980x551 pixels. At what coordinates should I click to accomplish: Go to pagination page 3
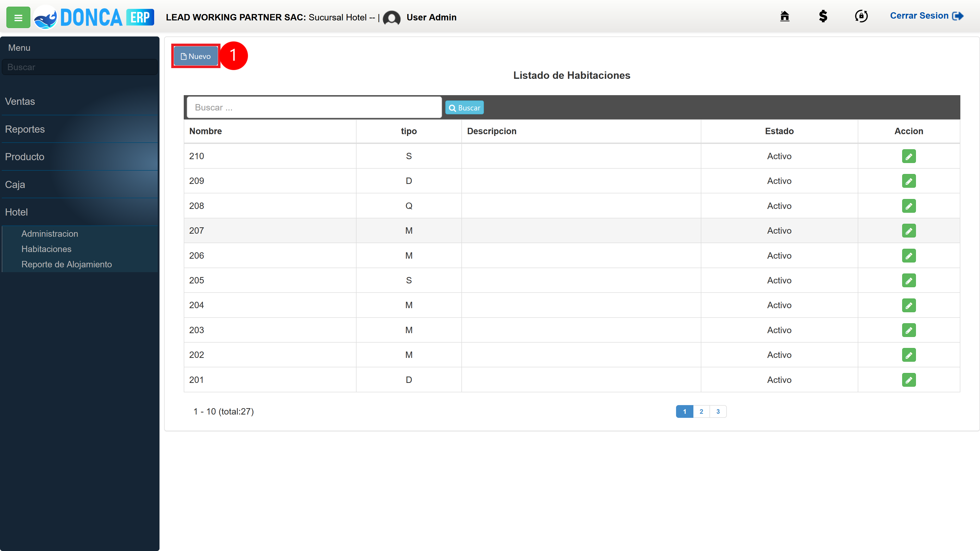718,411
